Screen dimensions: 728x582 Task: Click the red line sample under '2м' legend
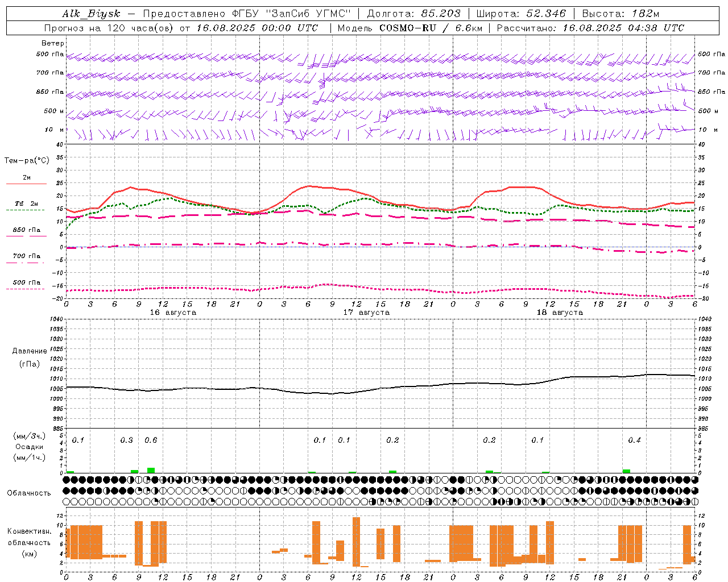point(26,184)
